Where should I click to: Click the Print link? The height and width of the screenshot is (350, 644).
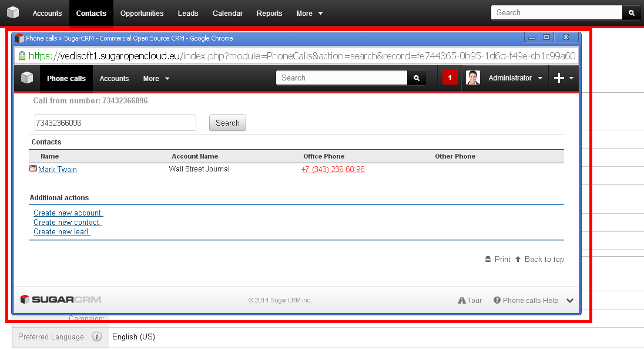[497, 260]
